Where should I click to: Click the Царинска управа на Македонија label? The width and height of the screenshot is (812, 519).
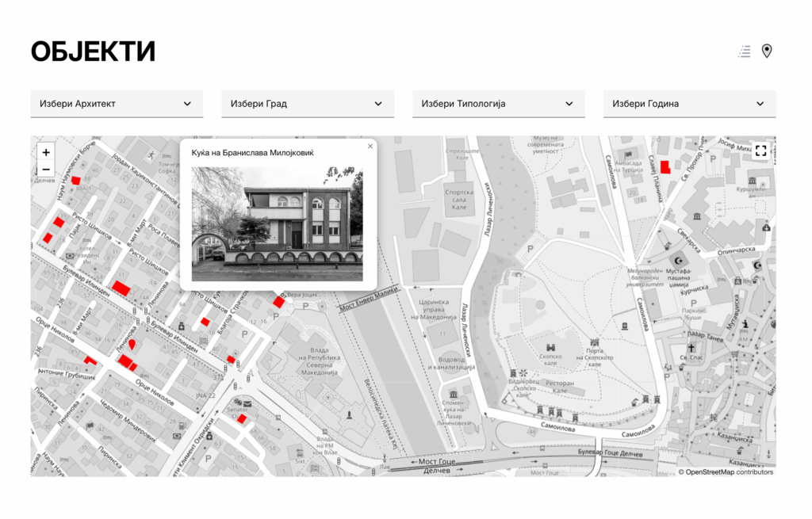tap(434, 310)
